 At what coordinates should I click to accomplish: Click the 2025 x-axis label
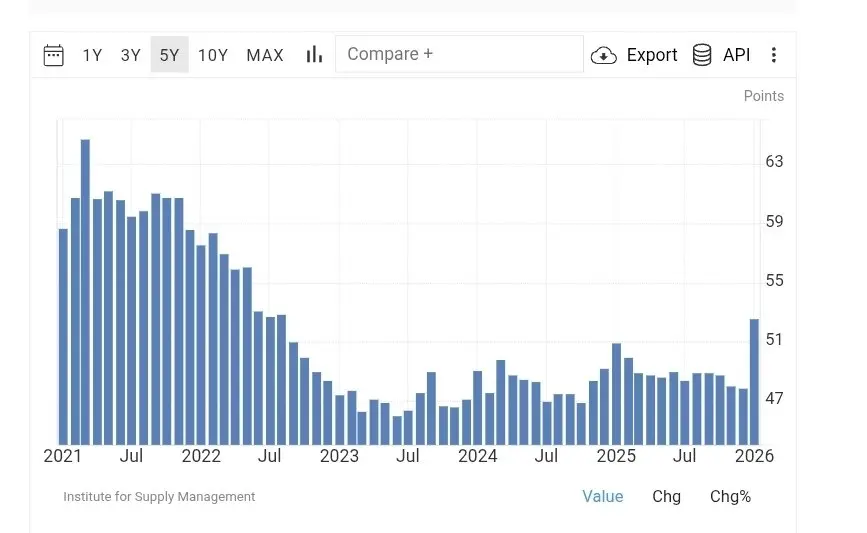tap(616, 456)
